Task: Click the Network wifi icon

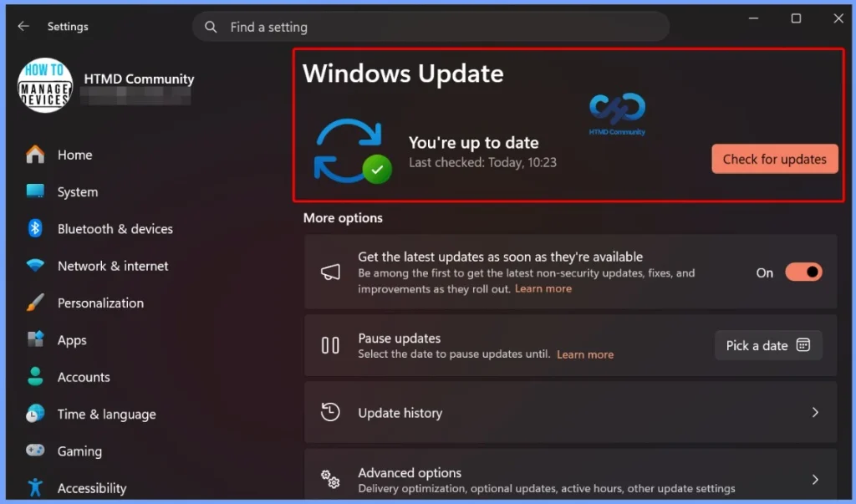Action: (35, 266)
